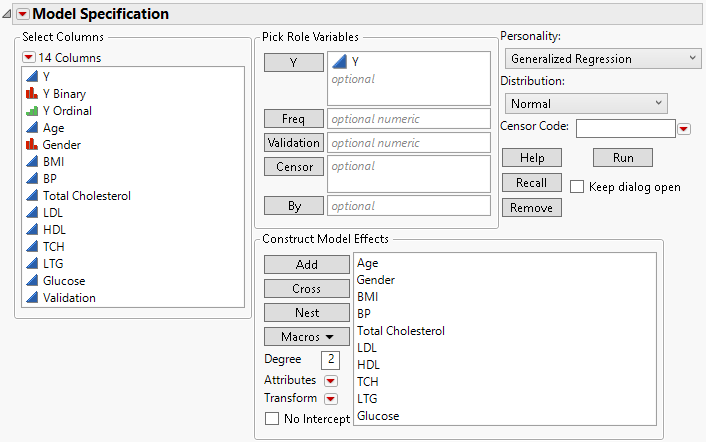Expand the Attributes red triangle menu
The height and width of the screenshot is (442, 706).
(331, 381)
